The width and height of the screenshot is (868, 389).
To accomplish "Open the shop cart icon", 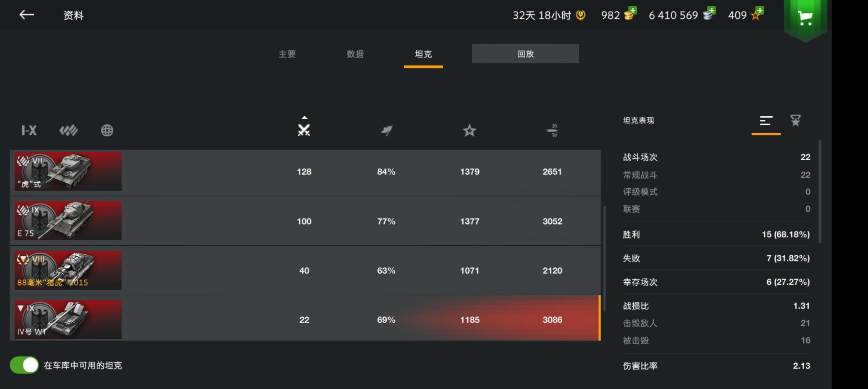I will click(805, 18).
